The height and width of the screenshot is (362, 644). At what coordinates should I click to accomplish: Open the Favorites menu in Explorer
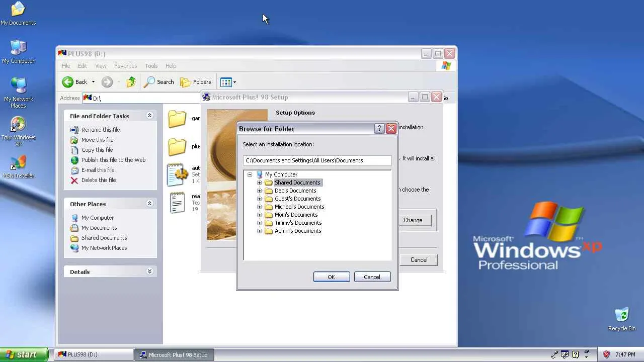[125, 66]
